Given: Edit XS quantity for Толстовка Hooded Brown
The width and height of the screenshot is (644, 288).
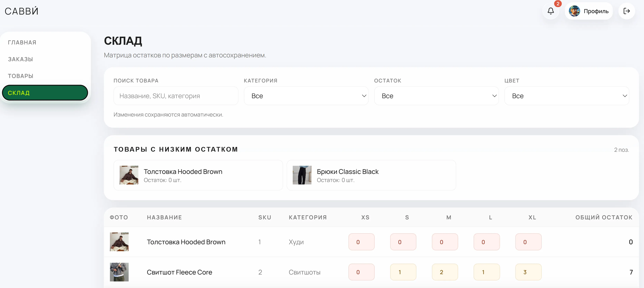Looking at the screenshot, I should point(361,242).
